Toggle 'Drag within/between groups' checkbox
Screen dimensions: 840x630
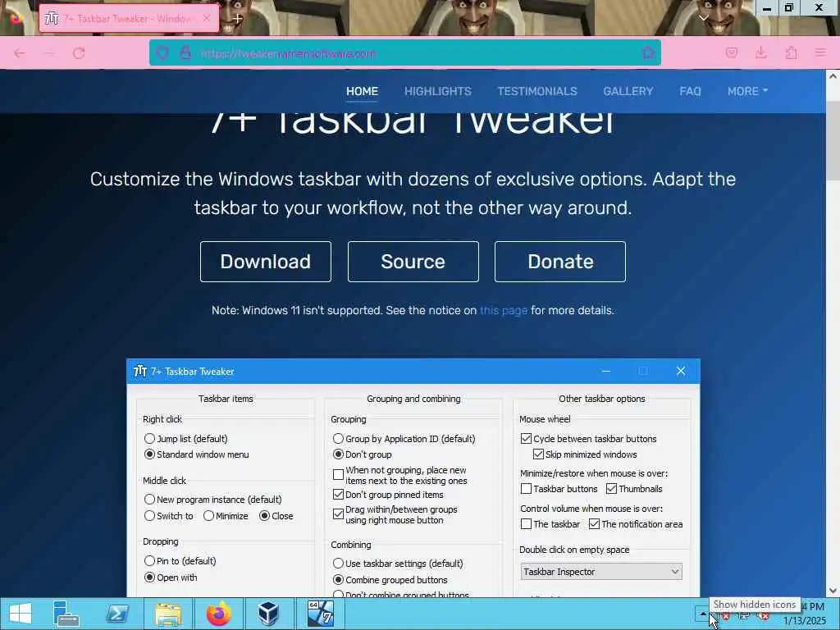338,514
